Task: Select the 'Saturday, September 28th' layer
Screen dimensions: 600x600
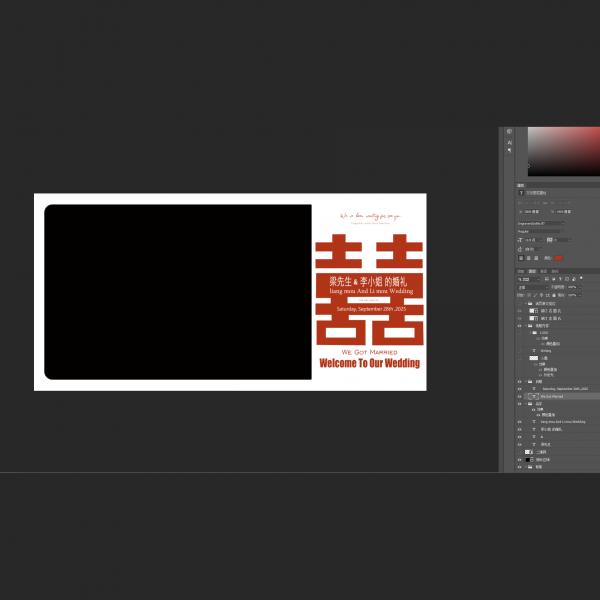Action: pyautogui.click(x=565, y=388)
